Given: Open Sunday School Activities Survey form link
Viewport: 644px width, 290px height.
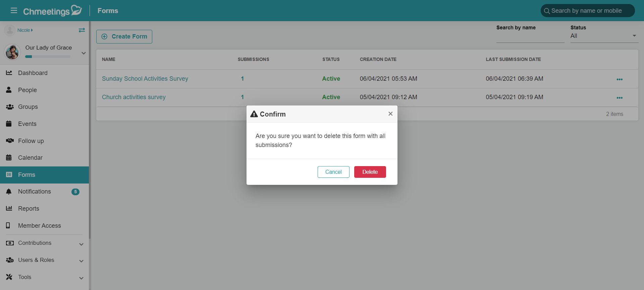Looking at the screenshot, I should pyautogui.click(x=145, y=79).
